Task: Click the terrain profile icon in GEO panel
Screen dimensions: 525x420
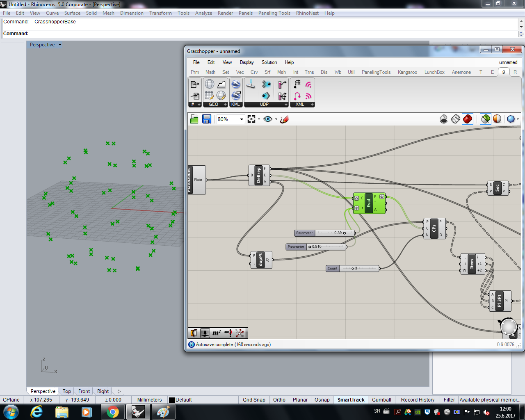Action: tap(221, 84)
